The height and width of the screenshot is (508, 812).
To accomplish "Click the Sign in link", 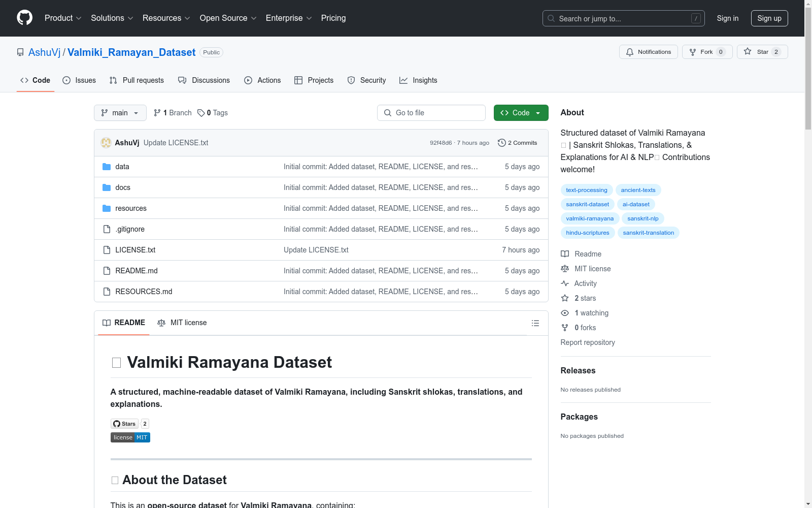I will [x=728, y=18].
